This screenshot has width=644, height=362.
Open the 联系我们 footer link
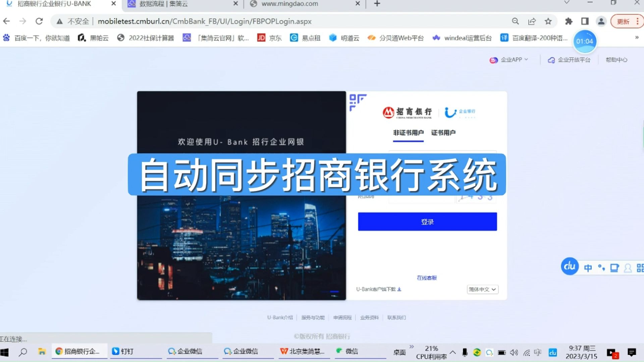pyautogui.click(x=396, y=317)
